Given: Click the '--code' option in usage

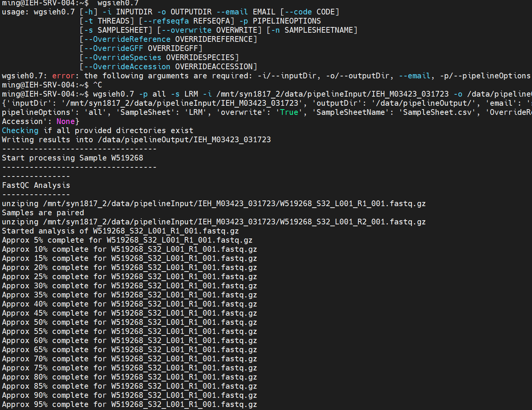Looking at the screenshot, I should [x=298, y=12].
